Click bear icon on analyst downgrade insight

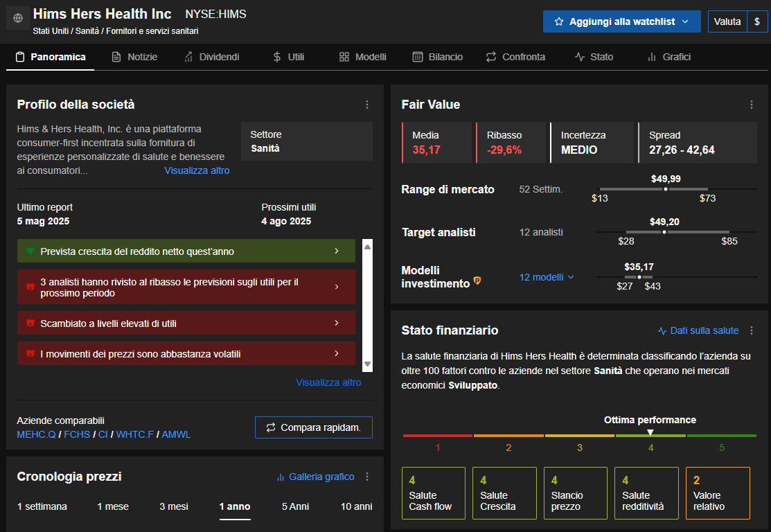point(30,287)
